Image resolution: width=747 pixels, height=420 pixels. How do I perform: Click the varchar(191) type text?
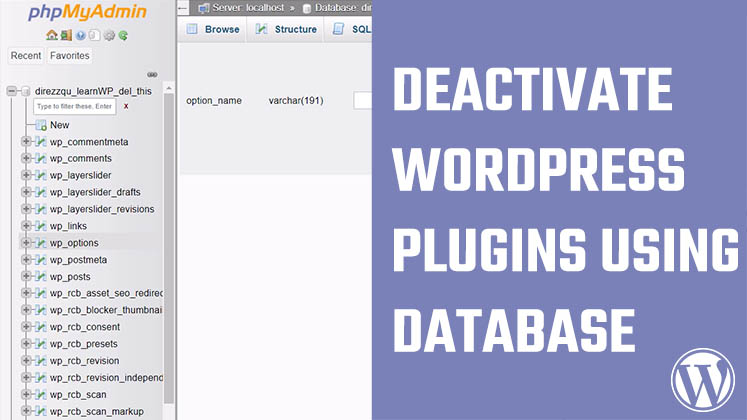(296, 100)
